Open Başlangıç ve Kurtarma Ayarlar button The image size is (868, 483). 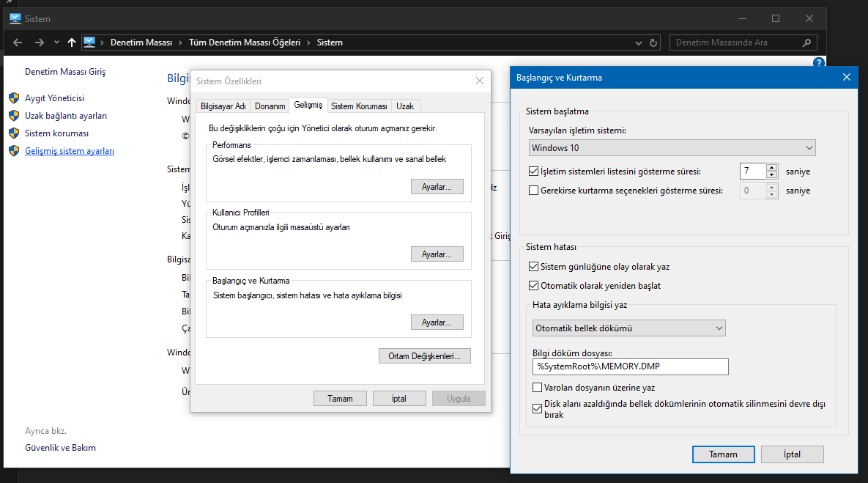click(x=437, y=322)
